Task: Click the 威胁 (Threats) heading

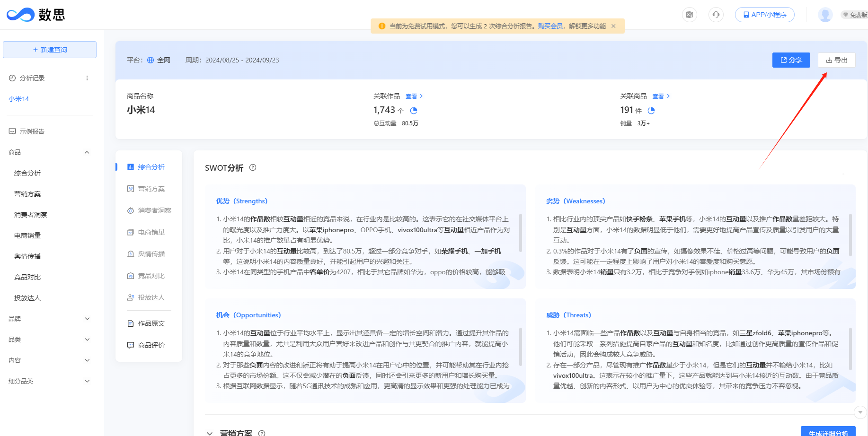Action: pos(568,315)
